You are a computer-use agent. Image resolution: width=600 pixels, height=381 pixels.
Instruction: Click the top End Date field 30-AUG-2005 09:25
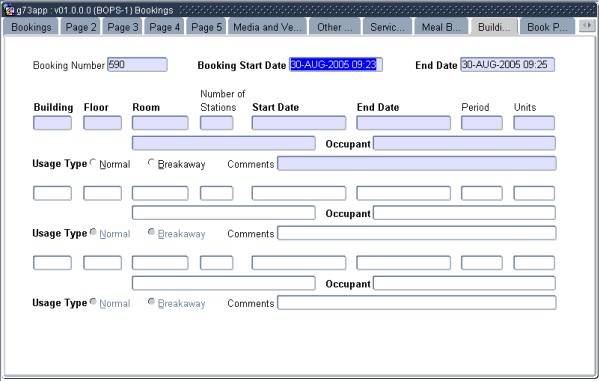(507, 65)
